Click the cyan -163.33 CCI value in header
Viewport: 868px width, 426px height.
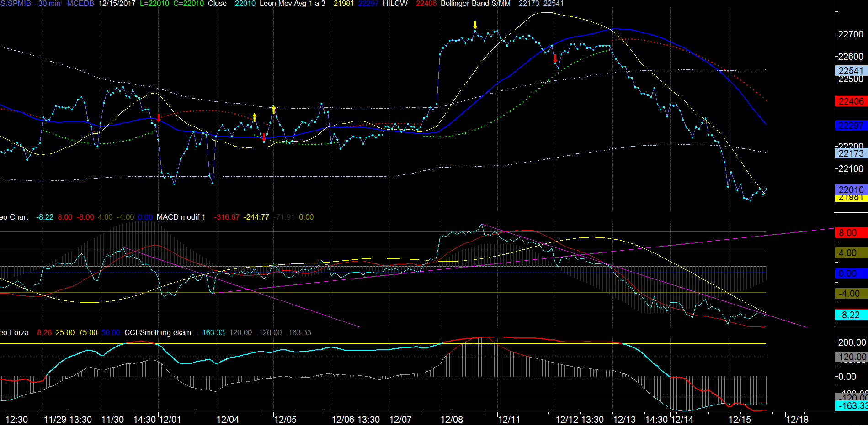(x=212, y=333)
